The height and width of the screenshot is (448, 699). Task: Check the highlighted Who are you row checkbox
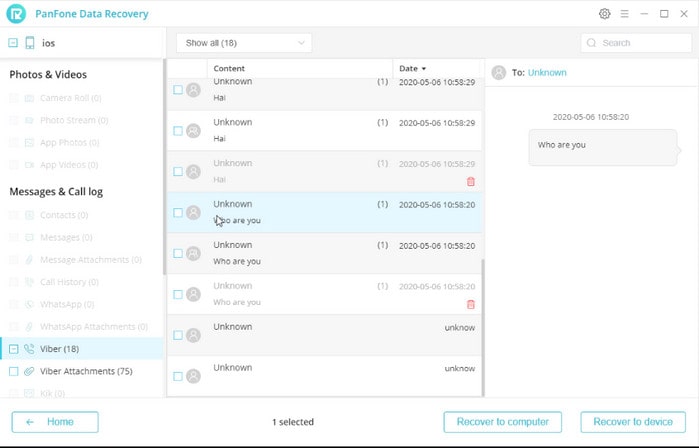pos(178,213)
